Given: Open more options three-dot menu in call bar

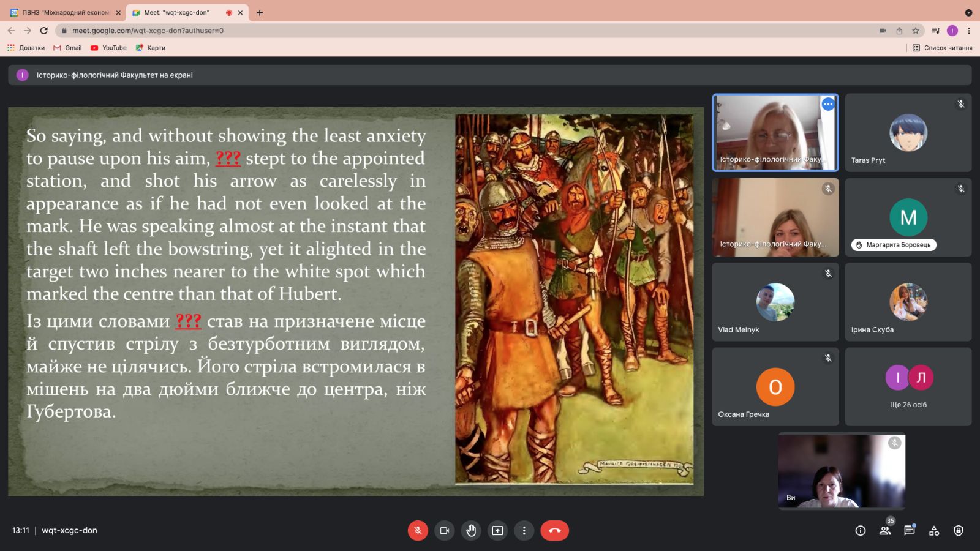Looking at the screenshot, I should pos(524,530).
